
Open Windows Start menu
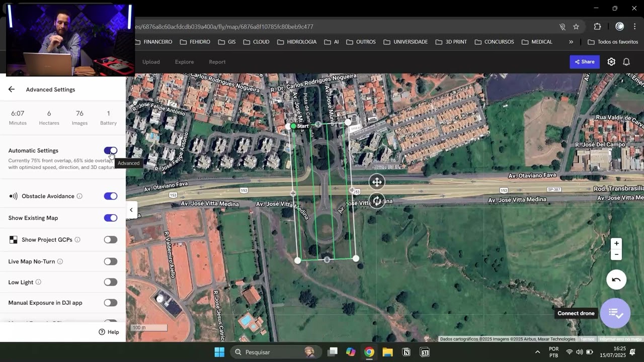point(219,352)
